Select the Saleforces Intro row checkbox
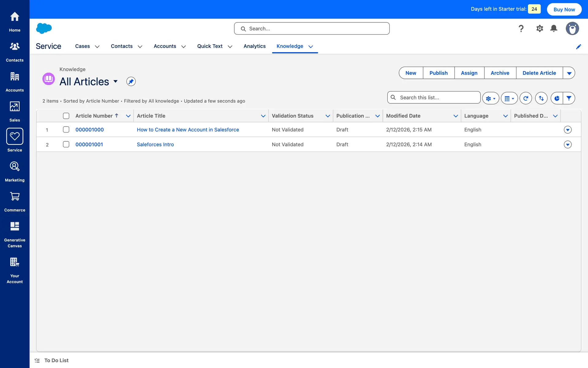The width and height of the screenshot is (588, 368). click(x=66, y=144)
